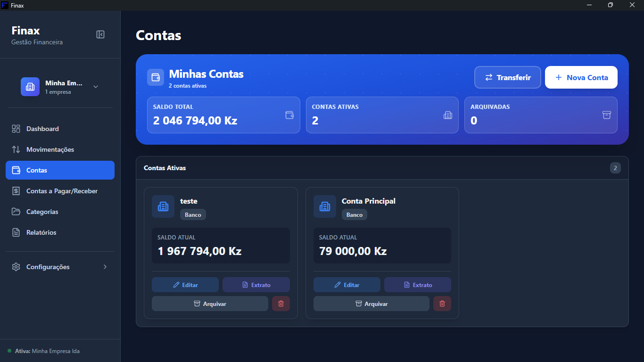This screenshot has height=362, width=644.
Task: Click the "2 contas ativas" subtitle
Action: tap(188, 86)
